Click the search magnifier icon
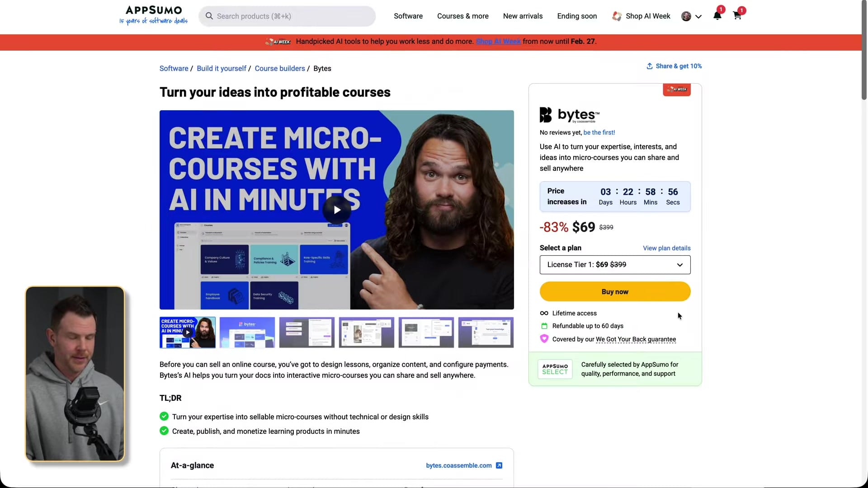 (x=209, y=16)
